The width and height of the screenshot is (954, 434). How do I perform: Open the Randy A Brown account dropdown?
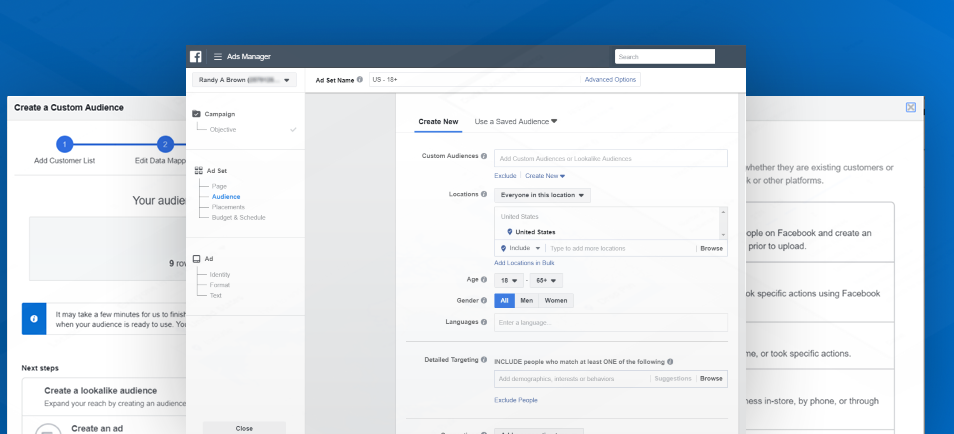[x=244, y=79]
